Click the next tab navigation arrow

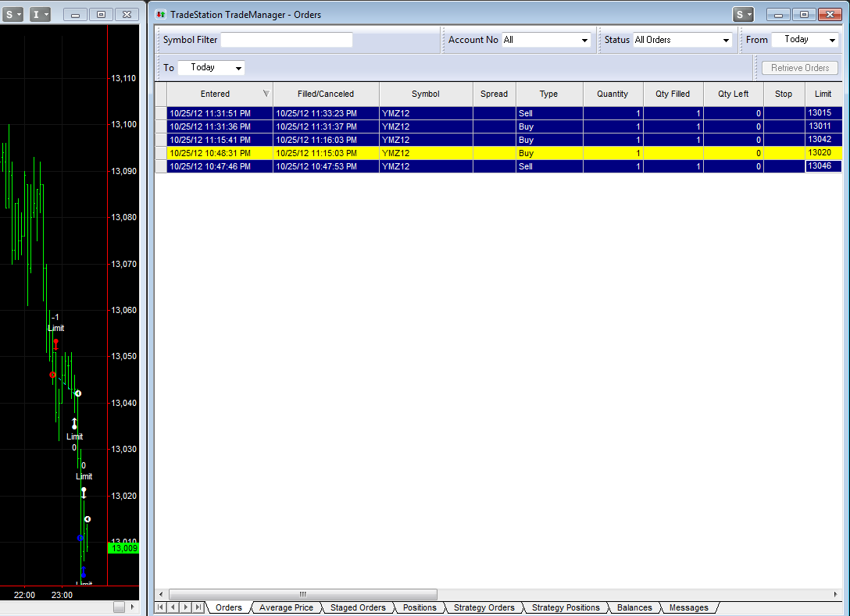point(185,607)
